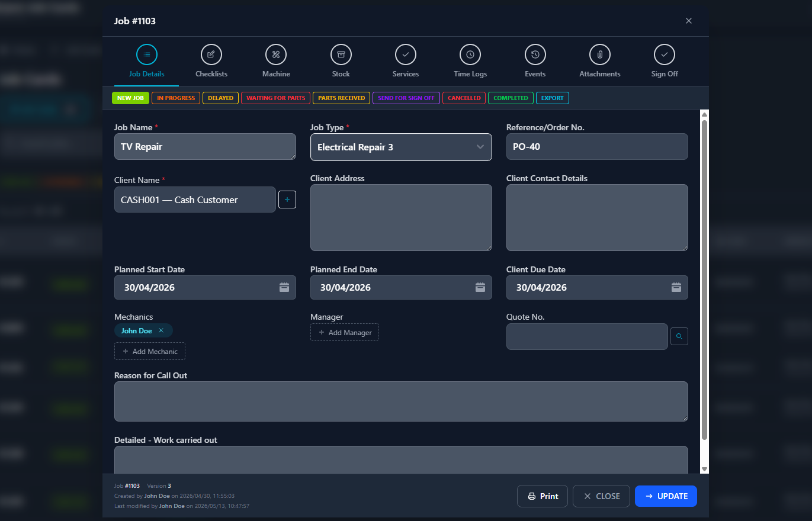Open the Checklists step icon
812x521 pixels.
point(211,54)
